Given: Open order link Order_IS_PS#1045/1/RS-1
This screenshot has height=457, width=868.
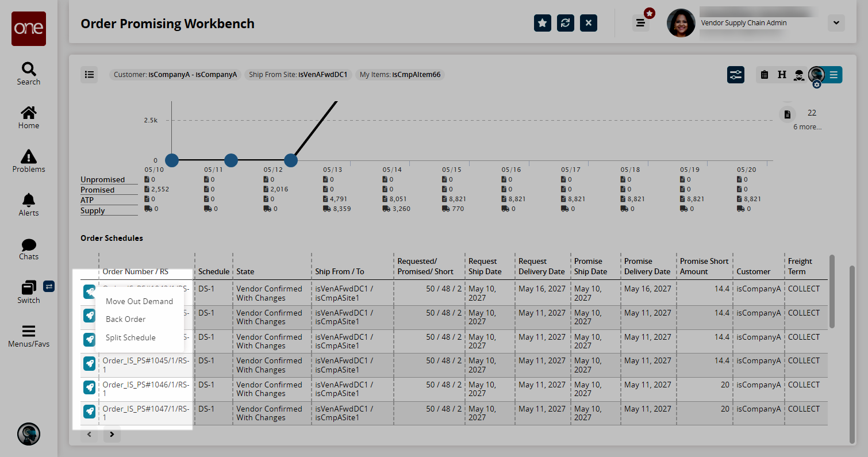Looking at the screenshot, I should (146, 365).
